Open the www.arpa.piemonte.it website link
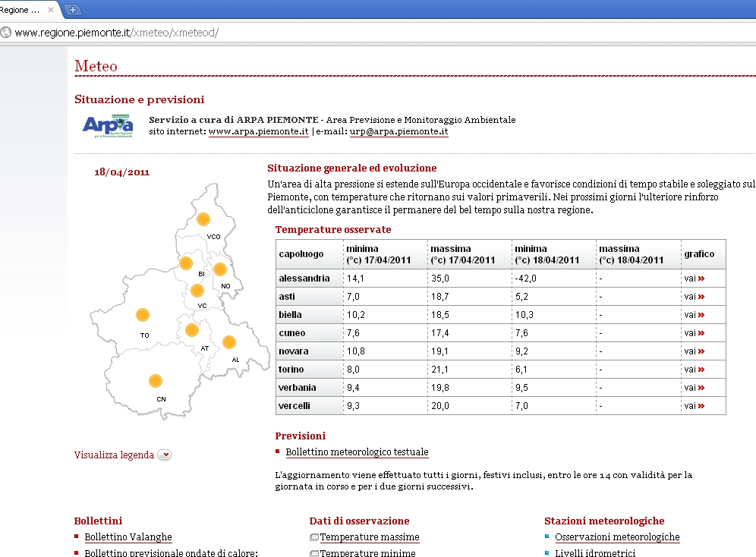This screenshot has height=557, width=756. coord(258,131)
